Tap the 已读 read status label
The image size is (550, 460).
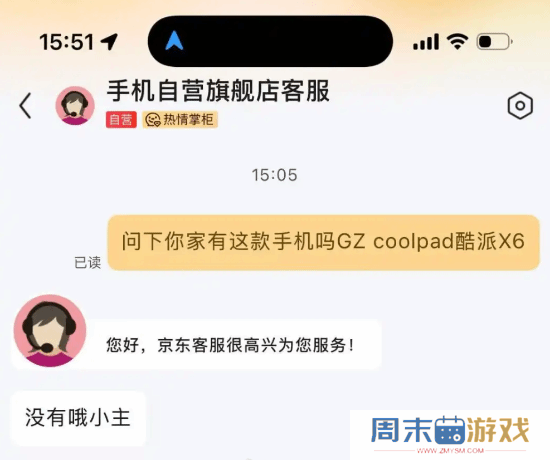[88, 262]
